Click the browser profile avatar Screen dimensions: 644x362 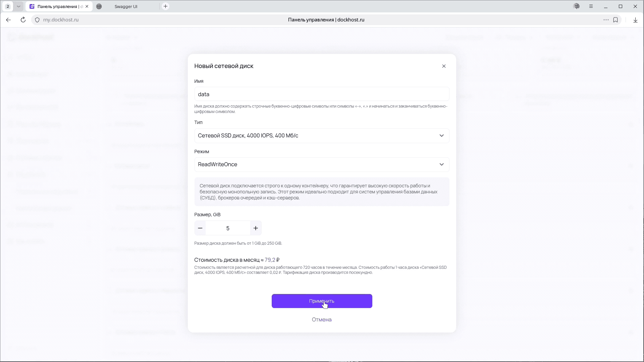coord(577,6)
